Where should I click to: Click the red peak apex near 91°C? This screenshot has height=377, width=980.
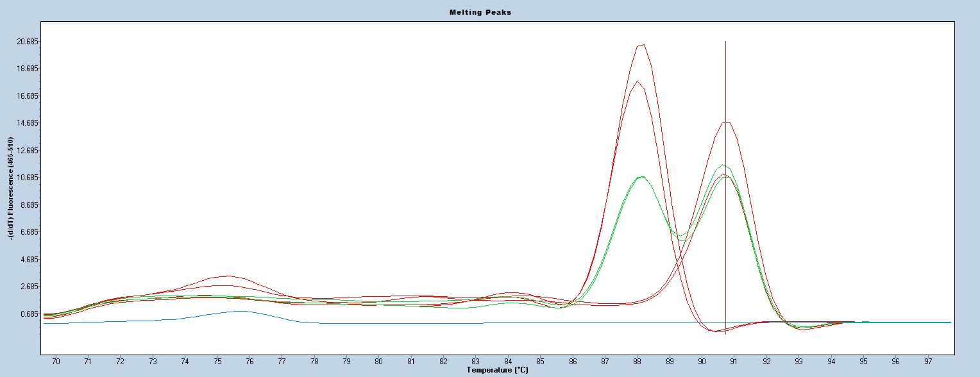coord(726,122)
